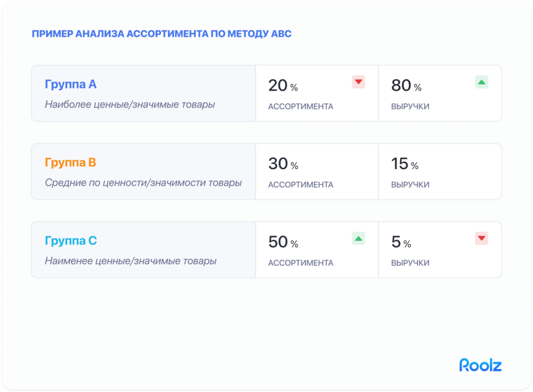
Task: Click the АССОРТИМЕНТА label in Группа A row
Action: [300, 107]
